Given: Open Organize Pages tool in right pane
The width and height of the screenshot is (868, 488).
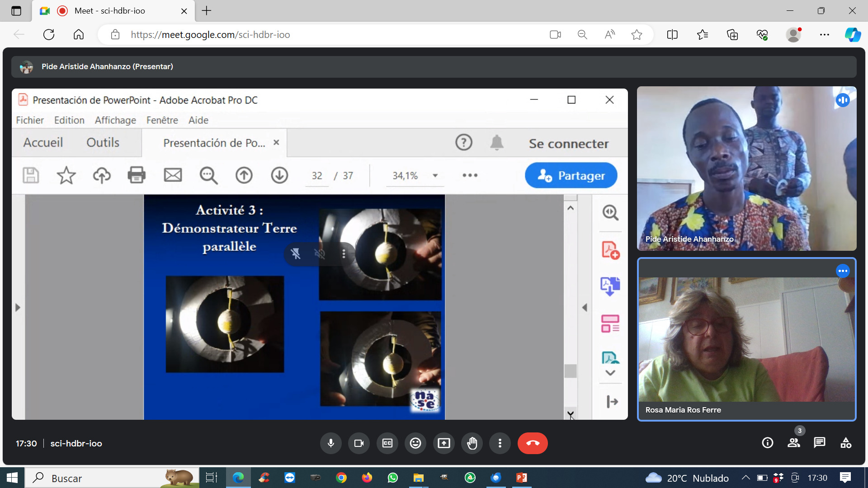Looking at the screenshot, I should point(610,324).
